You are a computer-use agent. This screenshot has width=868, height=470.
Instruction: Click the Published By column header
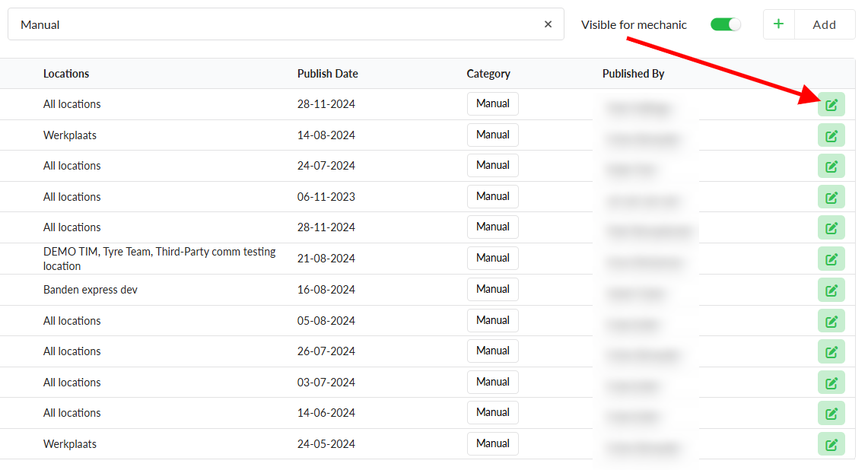point(633,74)
